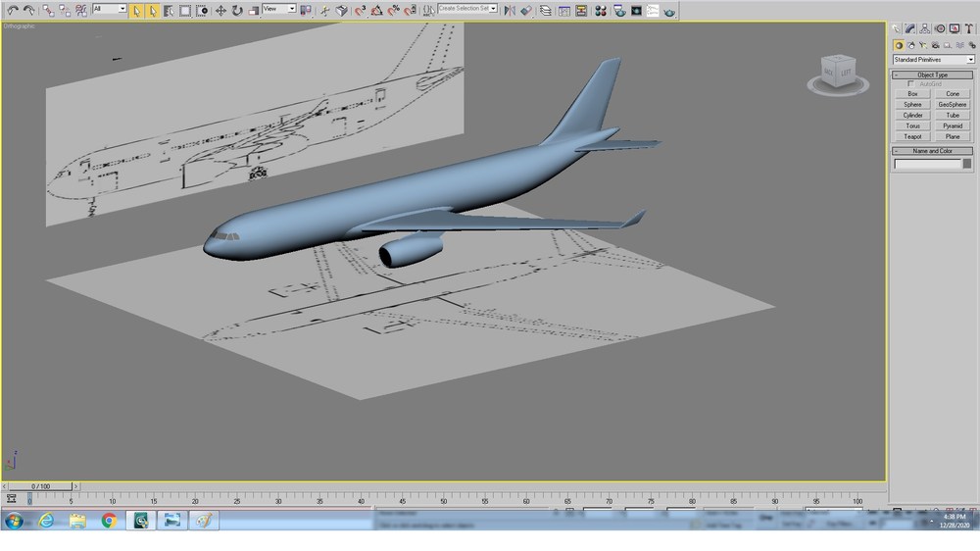Open the object color swatch
The width and height of the screenshot is (980, 551).
(x=967, y=164)
